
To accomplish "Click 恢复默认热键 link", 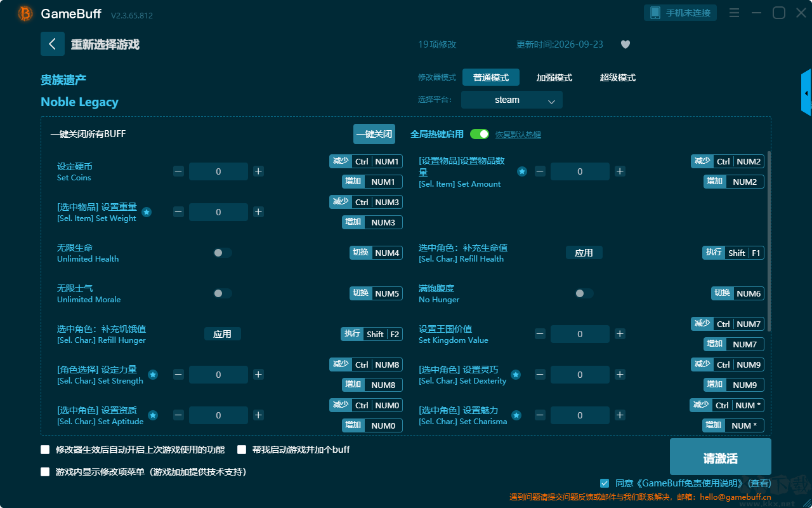I will (518, 135).
